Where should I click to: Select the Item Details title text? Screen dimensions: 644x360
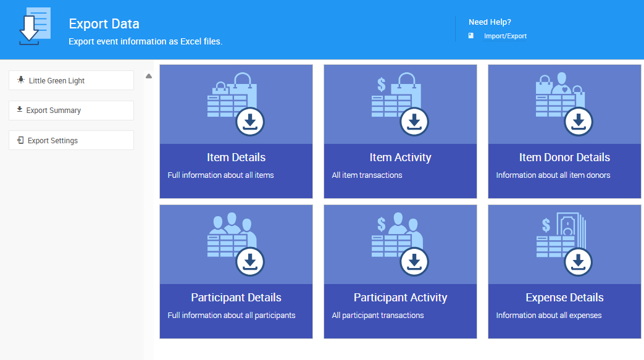click(236, 157)
